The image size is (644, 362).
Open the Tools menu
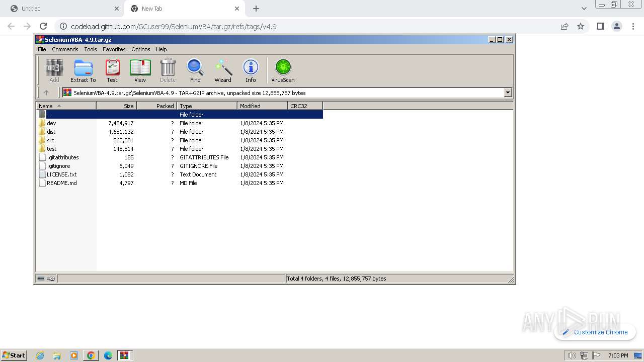coord(91,49)
